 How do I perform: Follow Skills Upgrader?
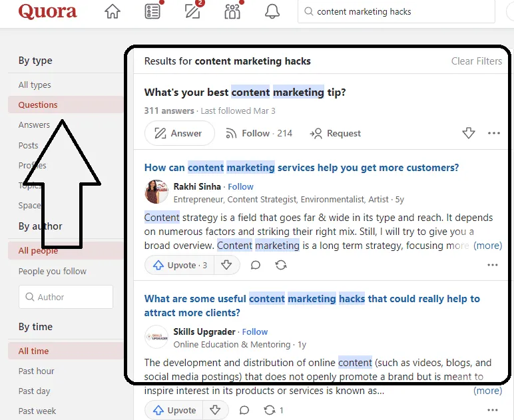[255, 332]
